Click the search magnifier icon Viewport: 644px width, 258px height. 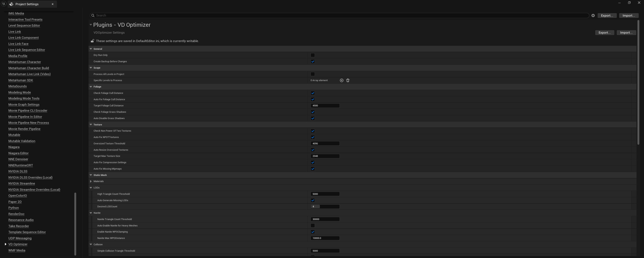point(93,16)
